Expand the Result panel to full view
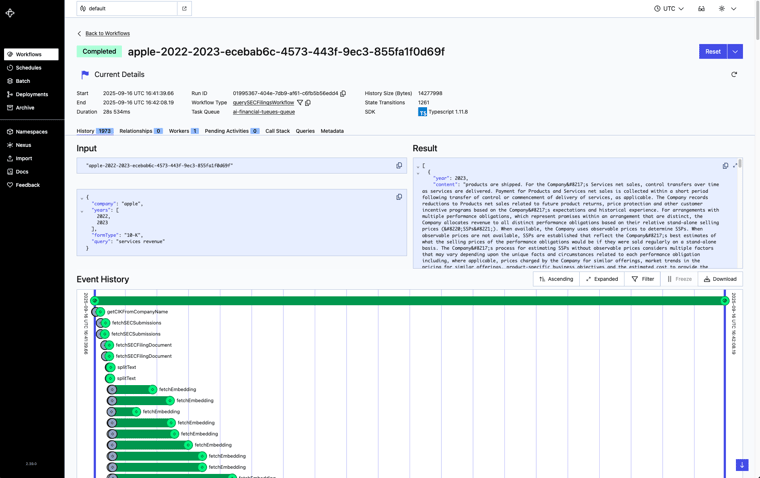The height and width of the screenshot is (478, 760). coord(735,166)
